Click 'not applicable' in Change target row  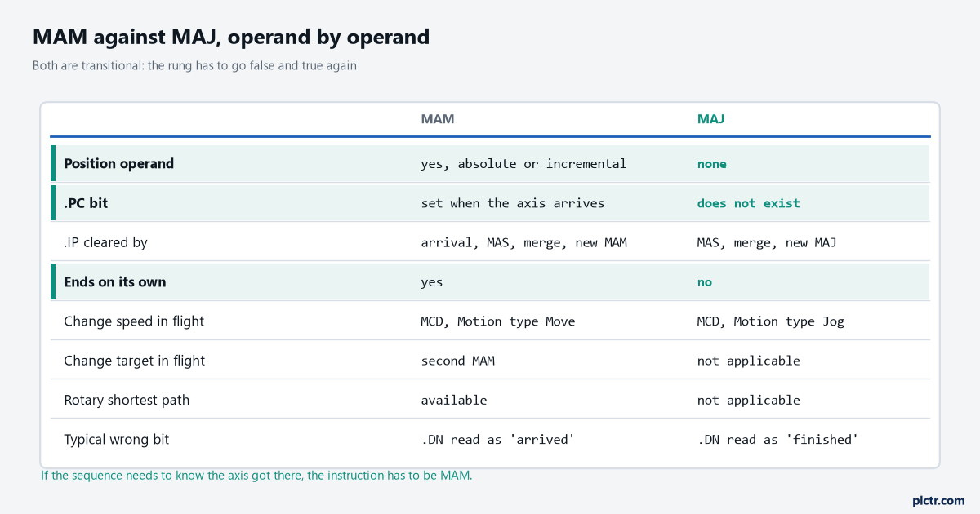click(x=749, y=361)
